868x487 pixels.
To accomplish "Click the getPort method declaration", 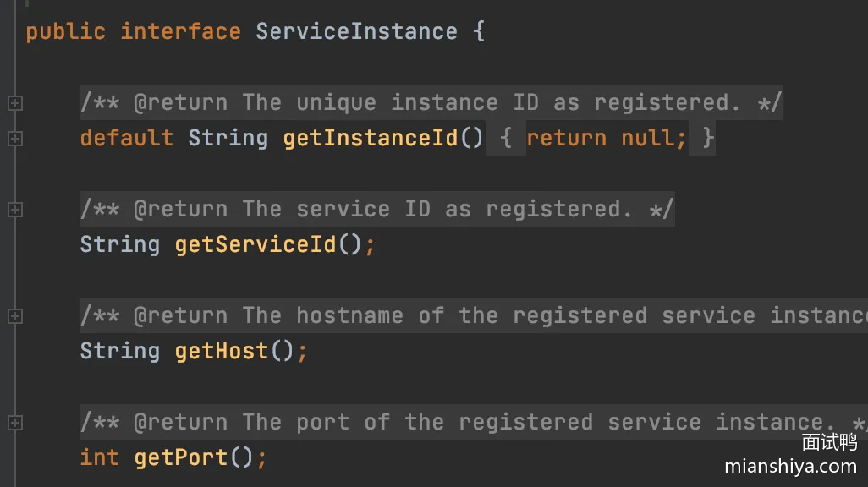I will pos(180,457).
